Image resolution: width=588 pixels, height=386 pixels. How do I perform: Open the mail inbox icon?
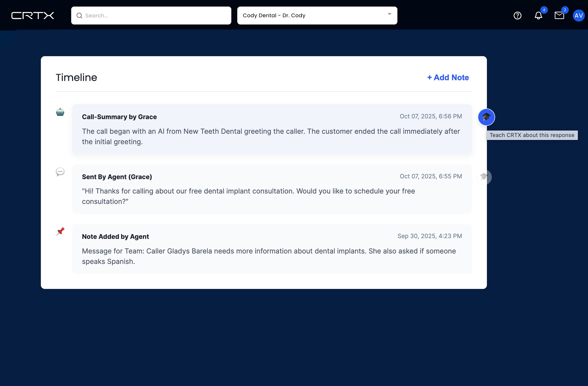pyautogui.click(x=559, y=16)
